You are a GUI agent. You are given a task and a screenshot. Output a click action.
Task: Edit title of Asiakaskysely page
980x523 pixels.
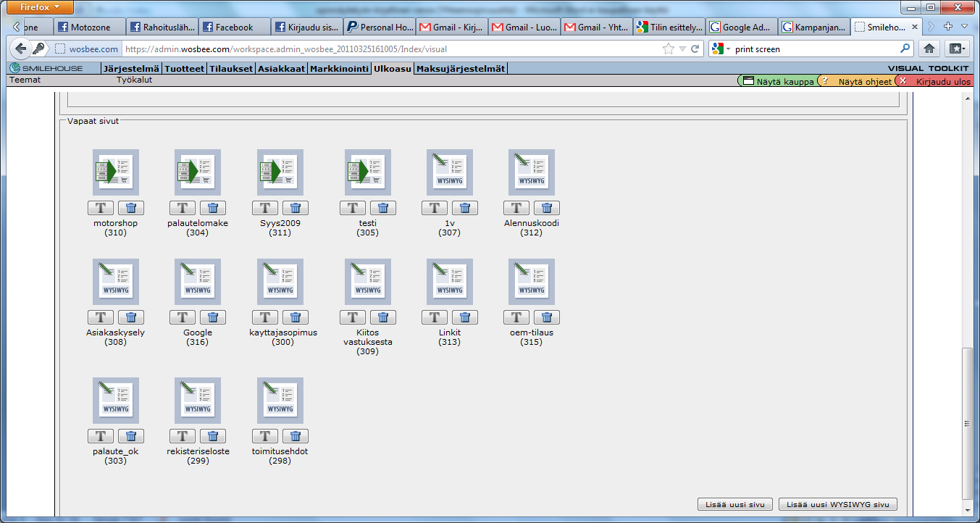pyautogui.click(x=101, y=317)
